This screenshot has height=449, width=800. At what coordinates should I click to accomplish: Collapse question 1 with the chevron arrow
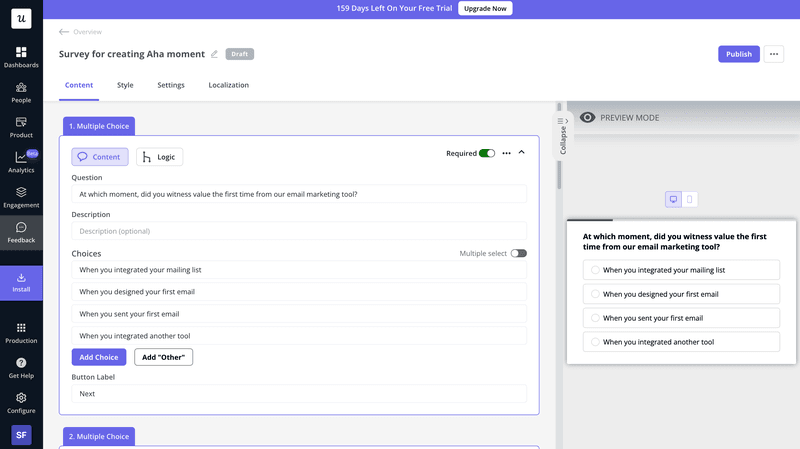[x=521, y=153]
